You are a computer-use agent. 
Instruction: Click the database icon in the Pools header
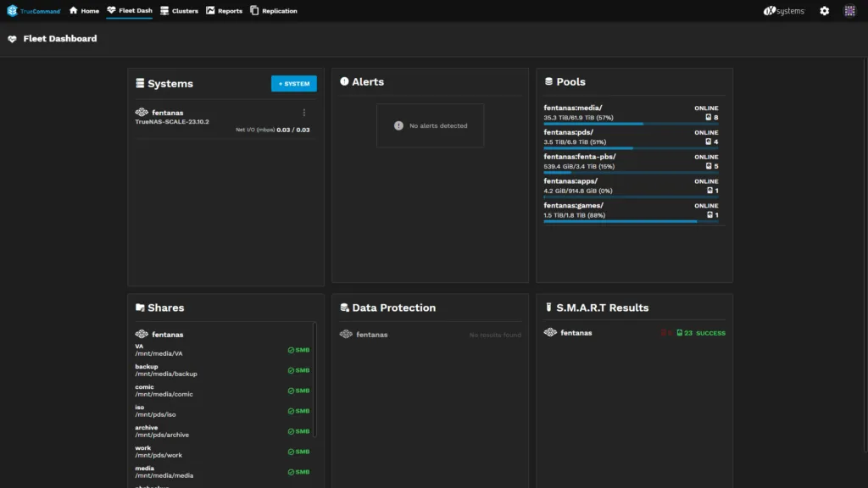coord(548,81)
